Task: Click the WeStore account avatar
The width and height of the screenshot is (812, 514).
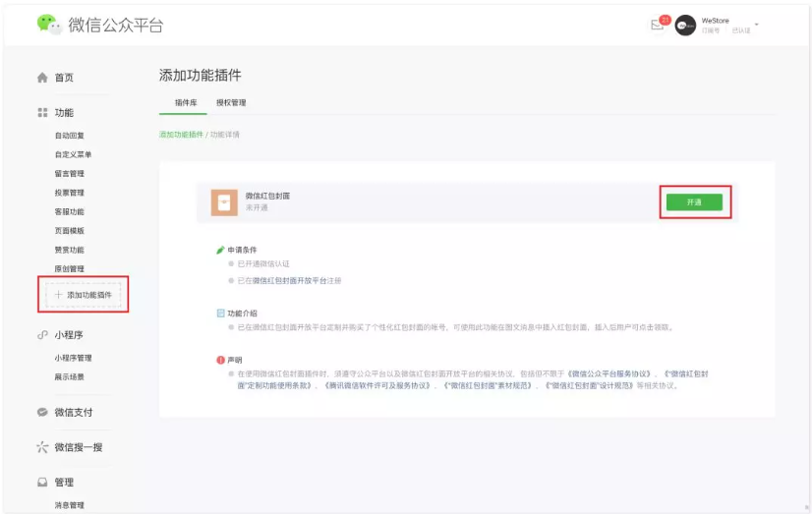Action: pyautogui.click(x=685, y=26)
